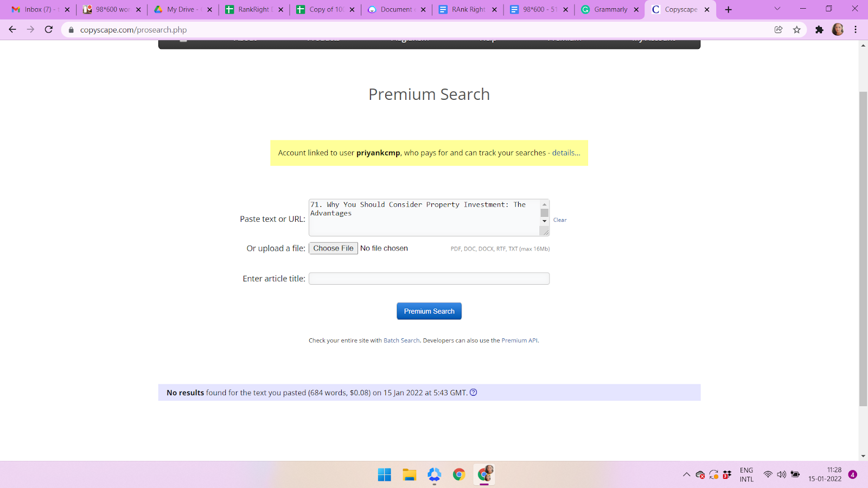Expand the tab search dropdown
This screenshot has height=488, width=868.
[x=777, y=9]
